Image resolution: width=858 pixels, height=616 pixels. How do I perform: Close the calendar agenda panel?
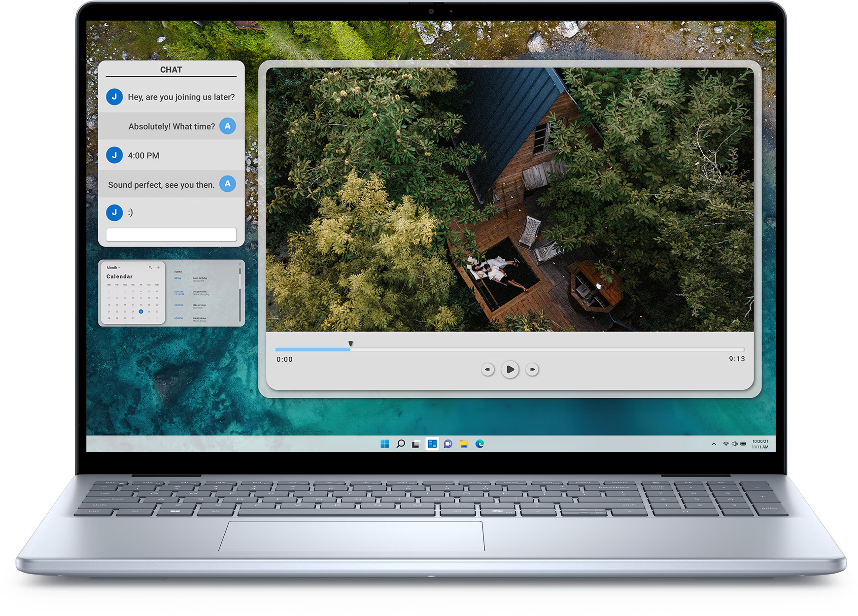(240, 265)
